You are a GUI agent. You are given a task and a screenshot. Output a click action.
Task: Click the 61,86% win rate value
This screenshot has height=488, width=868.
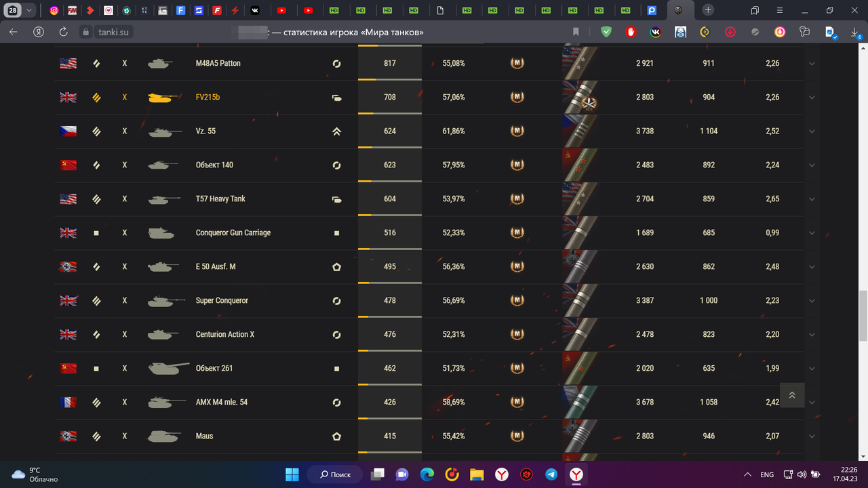(454, 131)
